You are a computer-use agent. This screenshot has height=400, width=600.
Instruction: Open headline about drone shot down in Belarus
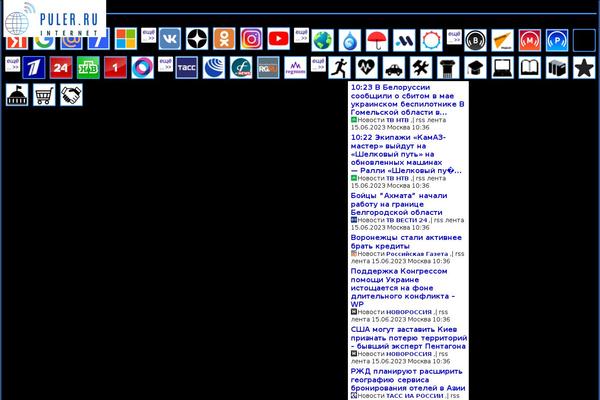pos(408,100)
